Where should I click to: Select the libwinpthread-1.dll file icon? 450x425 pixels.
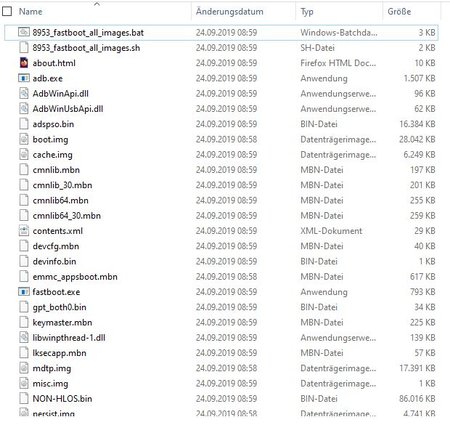tap(24, 337)
